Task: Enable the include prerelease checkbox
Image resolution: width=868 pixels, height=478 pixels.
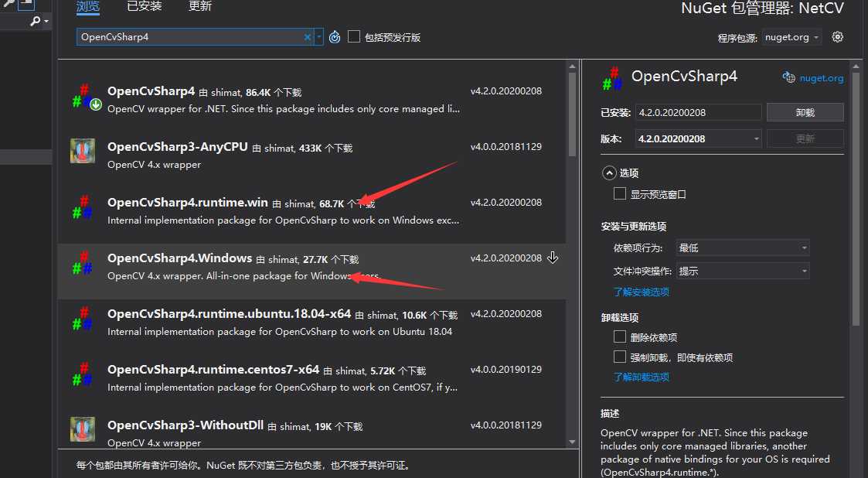Action: (x=354, y=36)
